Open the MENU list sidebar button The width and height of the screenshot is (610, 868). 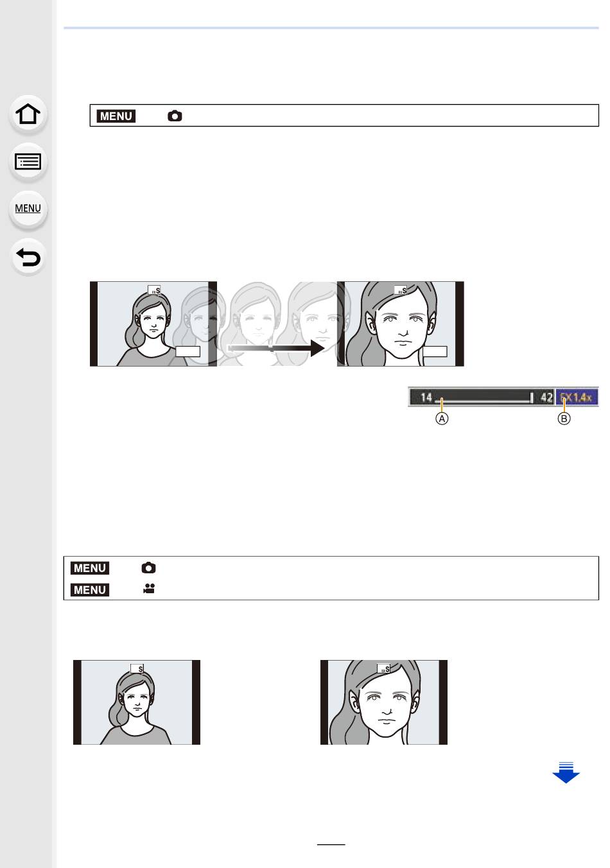[x=28, y=209]
